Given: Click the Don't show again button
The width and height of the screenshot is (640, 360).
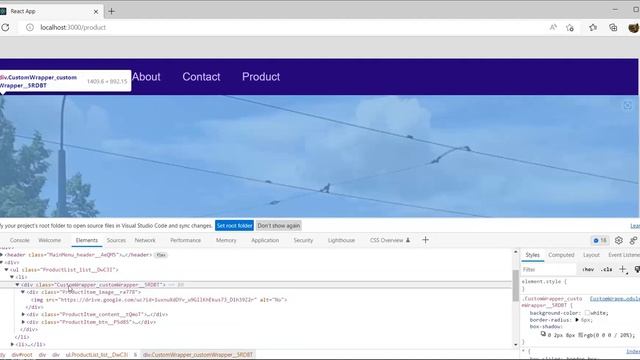Looking at the screenshot, I should point(279,226).
